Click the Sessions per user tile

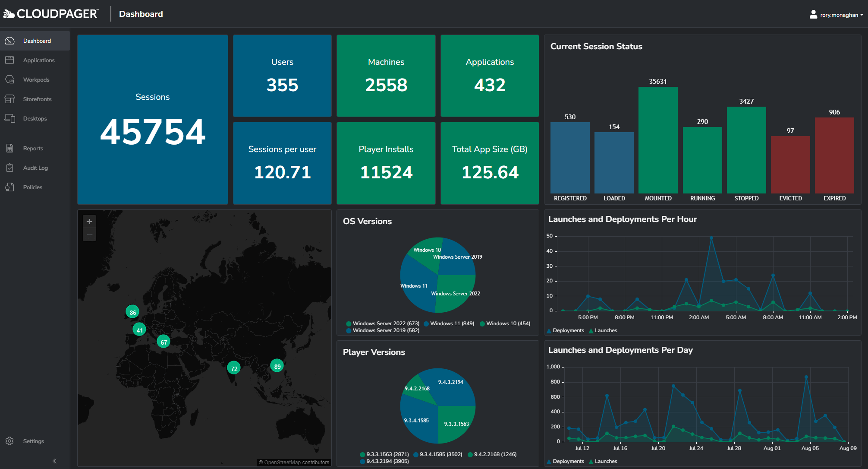coord(282,163)
